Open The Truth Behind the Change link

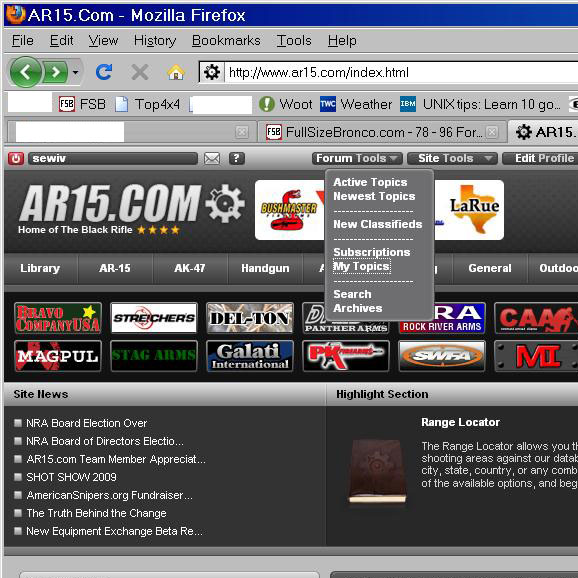pyautogui.click(x=97, y=513)
